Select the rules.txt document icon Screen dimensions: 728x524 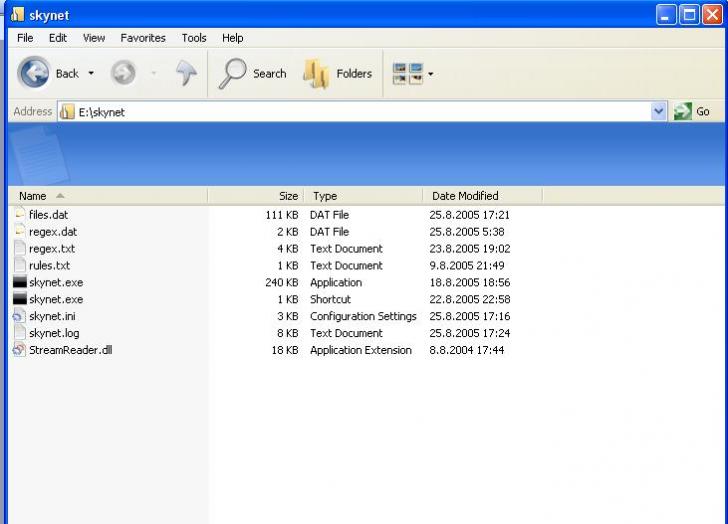pos(20,265)
